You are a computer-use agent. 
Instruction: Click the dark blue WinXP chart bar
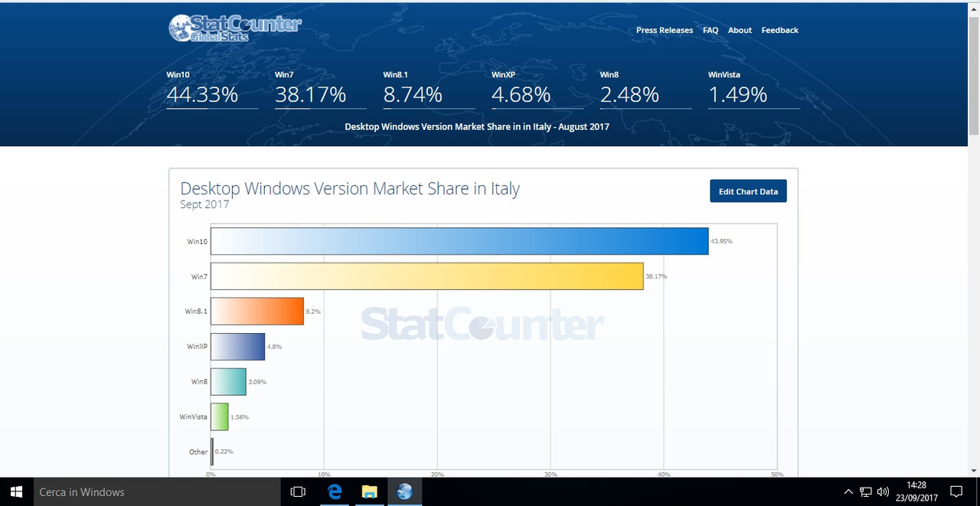[x=238, y=347]
